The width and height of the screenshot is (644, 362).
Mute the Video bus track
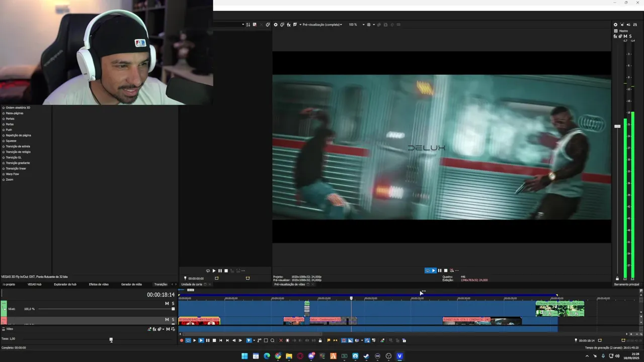coord(168,329)
